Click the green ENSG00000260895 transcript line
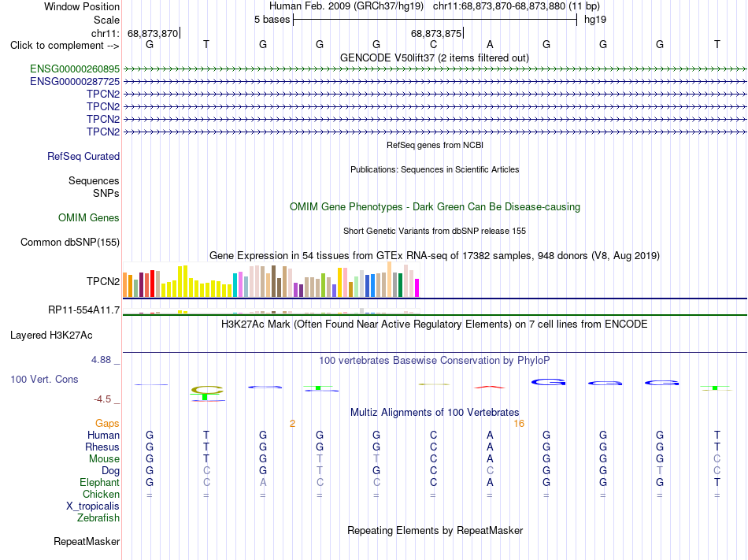 tap(435, 69)
